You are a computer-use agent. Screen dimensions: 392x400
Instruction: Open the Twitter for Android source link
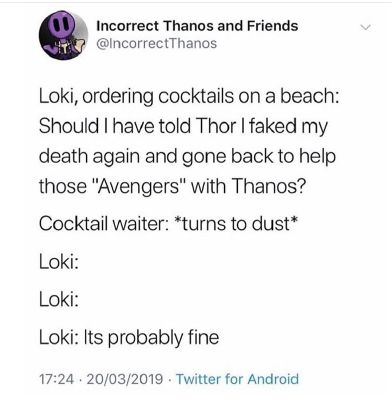click(x=237, y=379)
